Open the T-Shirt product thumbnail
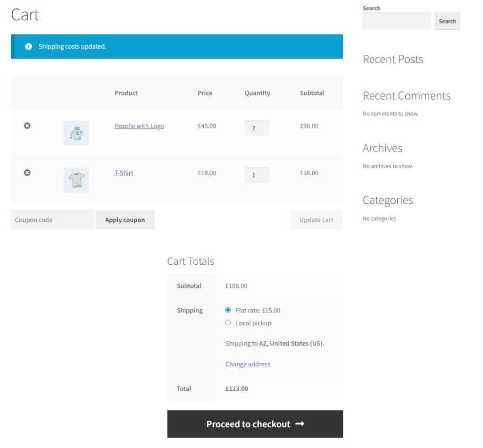The width and height of the screenshot is (483, 448). pos(76,180)
